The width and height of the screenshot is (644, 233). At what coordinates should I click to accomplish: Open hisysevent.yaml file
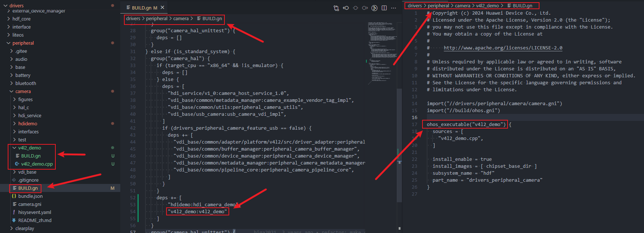click(35, 212)
